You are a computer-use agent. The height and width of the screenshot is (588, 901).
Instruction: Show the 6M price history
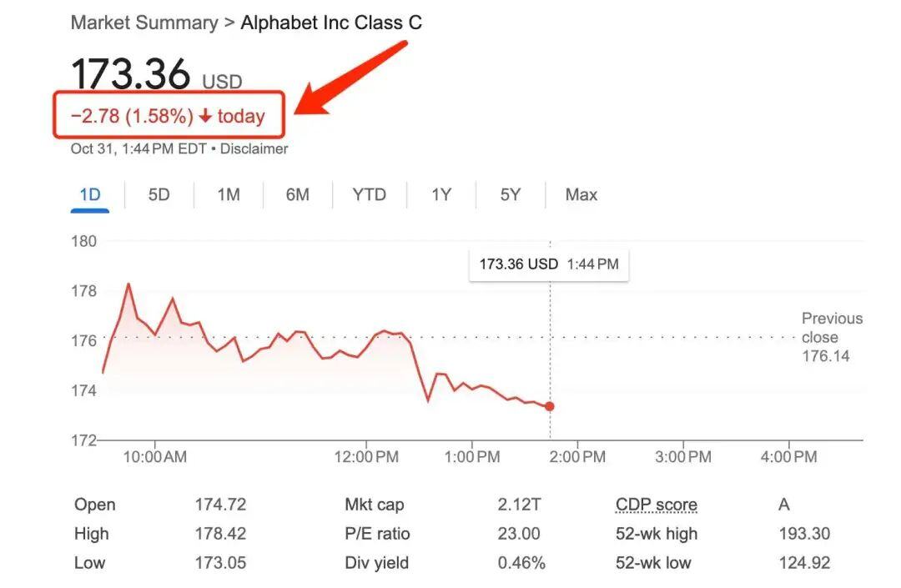tap(298, 195)
